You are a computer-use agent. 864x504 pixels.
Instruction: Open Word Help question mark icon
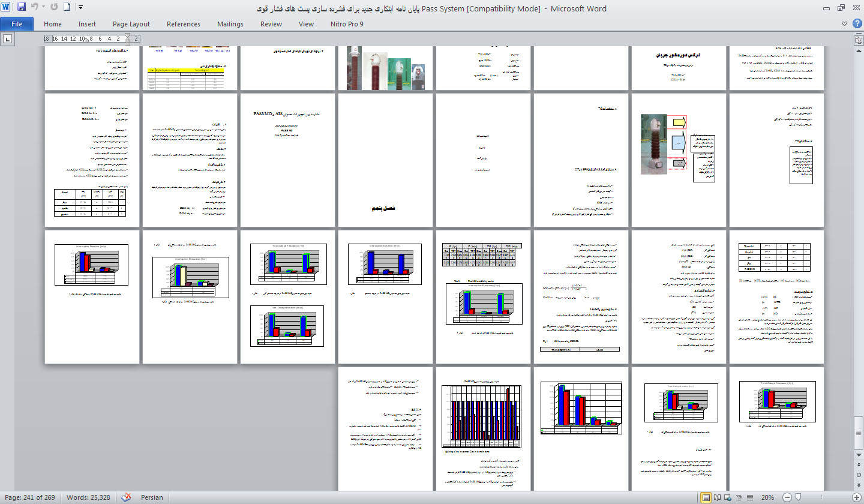(856, 24)
